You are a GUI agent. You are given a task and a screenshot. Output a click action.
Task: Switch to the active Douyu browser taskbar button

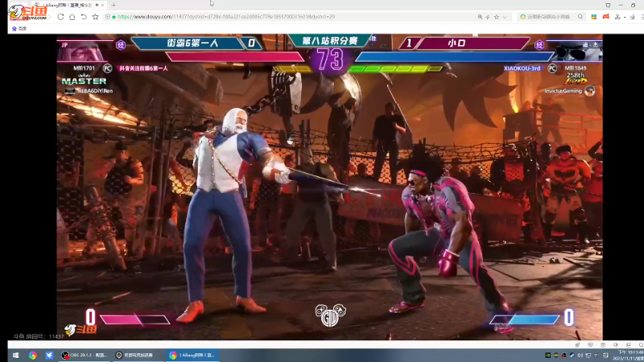192,355
